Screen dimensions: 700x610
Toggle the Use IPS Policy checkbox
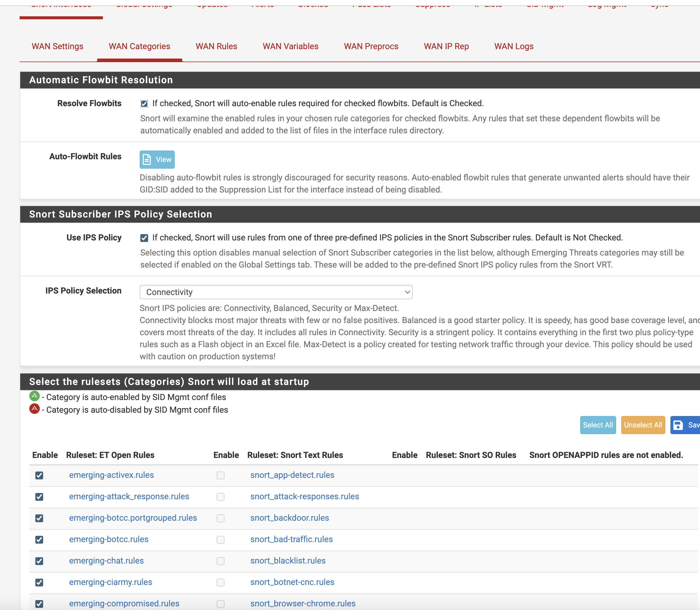pos(144,238)
